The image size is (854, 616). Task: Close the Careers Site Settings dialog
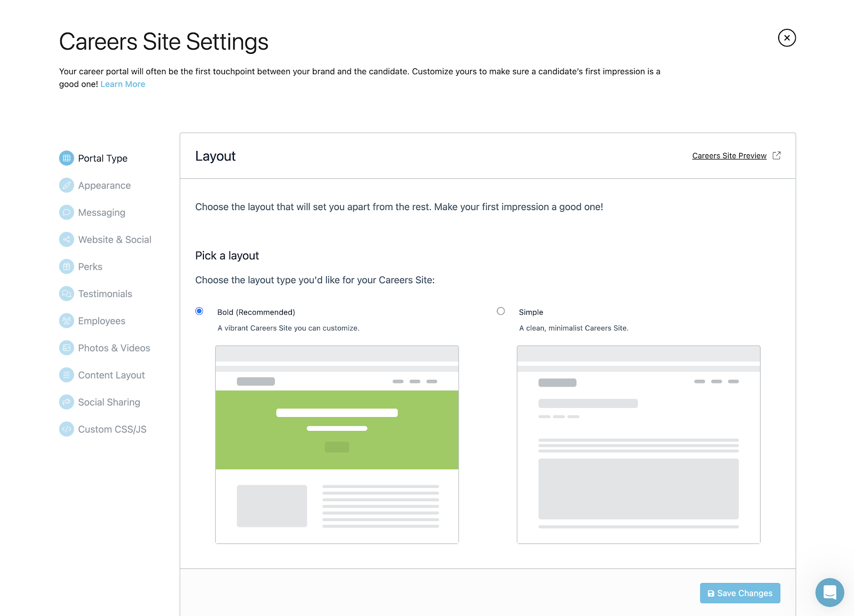pyautogui.click(x=787, y=38)
